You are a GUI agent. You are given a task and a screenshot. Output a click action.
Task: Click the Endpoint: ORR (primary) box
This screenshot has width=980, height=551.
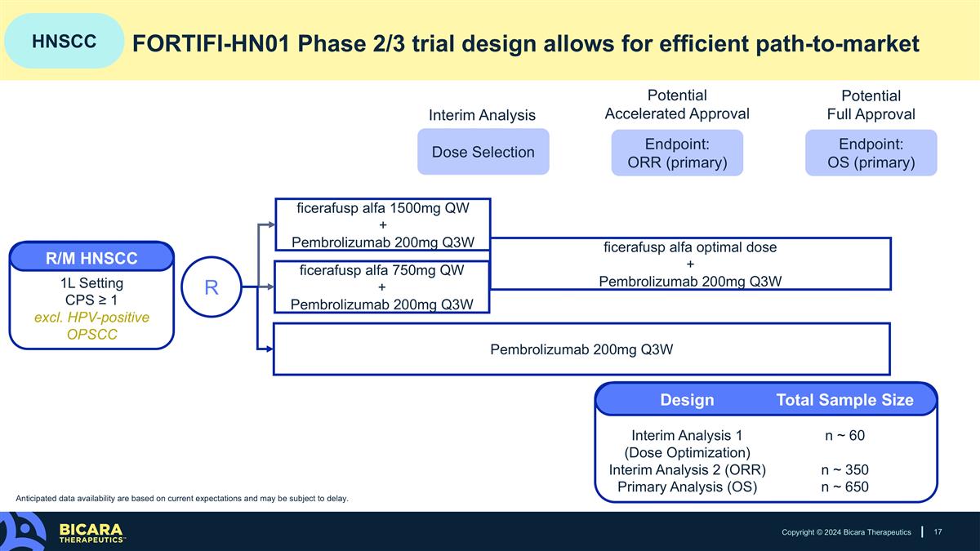coord(677,153)
